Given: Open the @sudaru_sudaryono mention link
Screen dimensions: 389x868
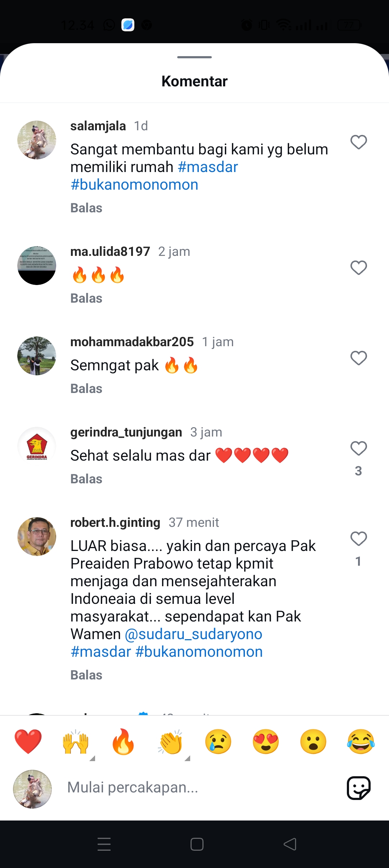Looking at the screenshot, I should [193, 634].
